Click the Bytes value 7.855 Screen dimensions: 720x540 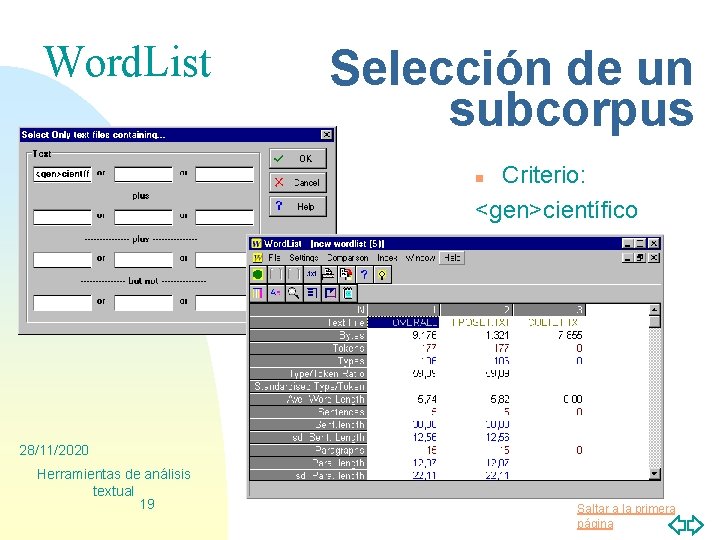(x=570, y=335)
